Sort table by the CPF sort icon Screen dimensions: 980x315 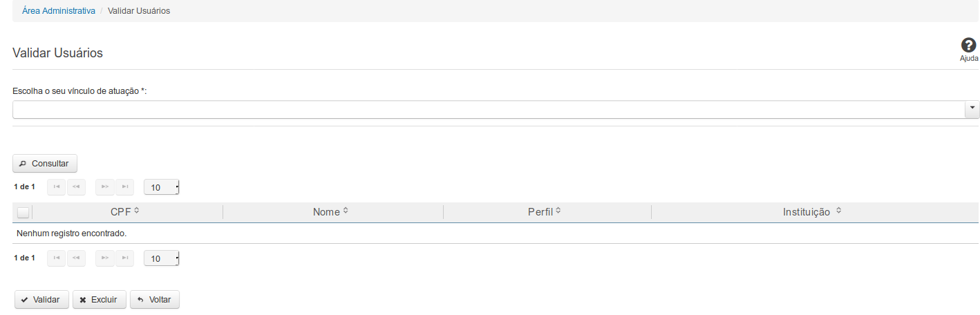click(137, 211)
